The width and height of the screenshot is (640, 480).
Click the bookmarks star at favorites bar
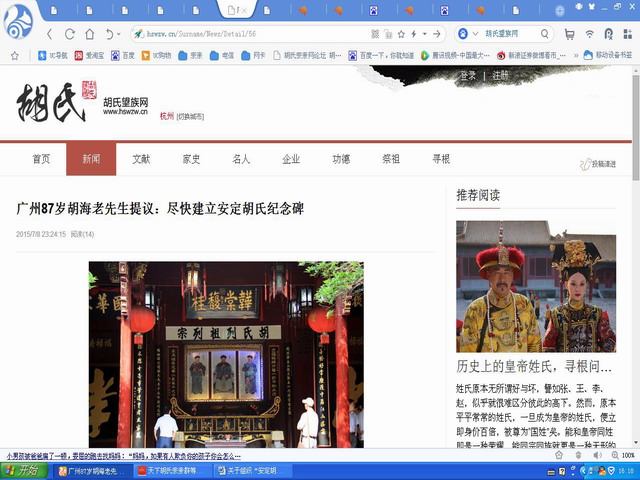tap(15, 56)
